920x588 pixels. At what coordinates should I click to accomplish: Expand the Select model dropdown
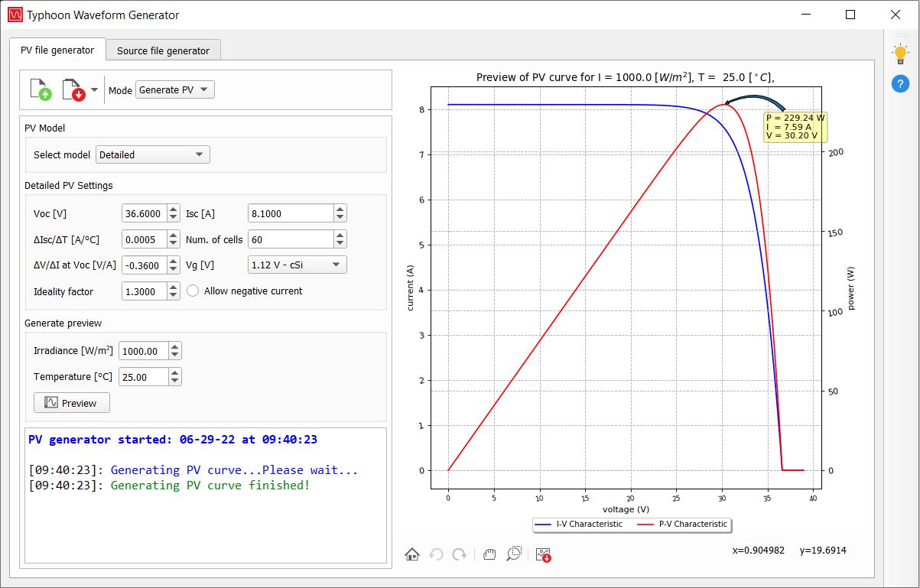153,154
